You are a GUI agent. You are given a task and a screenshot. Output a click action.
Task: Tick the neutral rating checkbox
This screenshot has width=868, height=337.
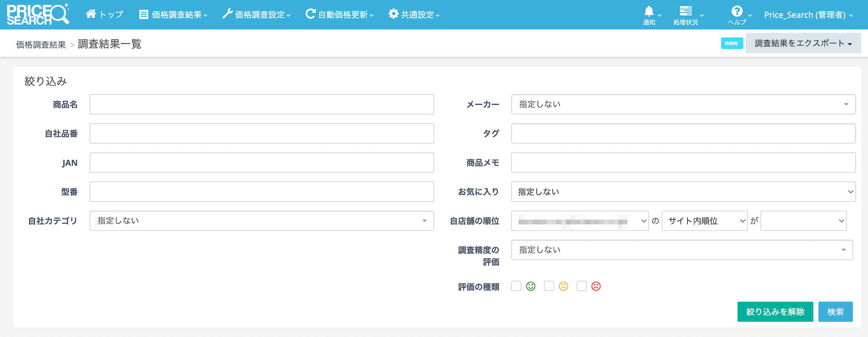tap(549, 286)
